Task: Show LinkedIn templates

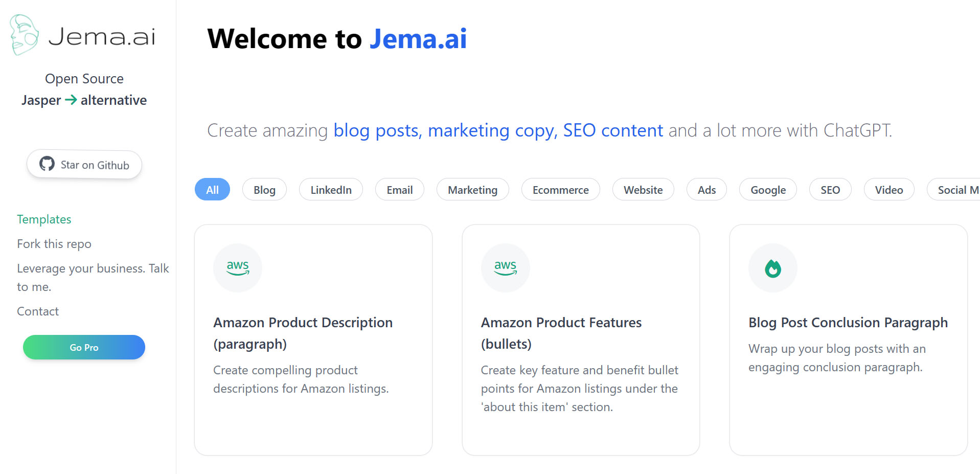Action: pyautogui.click(x=331, y=190)
